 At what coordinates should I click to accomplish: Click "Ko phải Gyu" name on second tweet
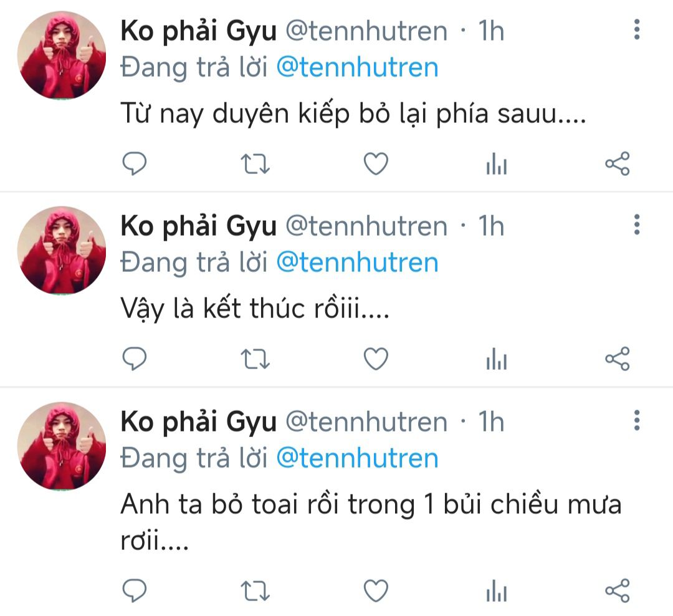coord(199,226)
